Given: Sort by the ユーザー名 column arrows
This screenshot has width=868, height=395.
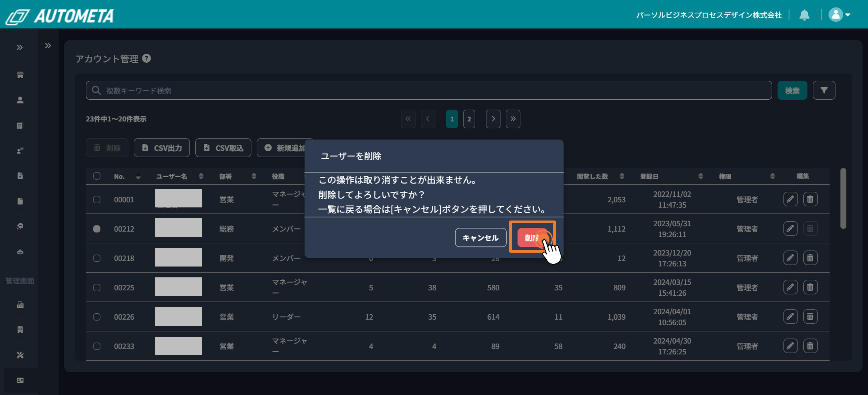Looking at the screenshot, I should [201, 176].
